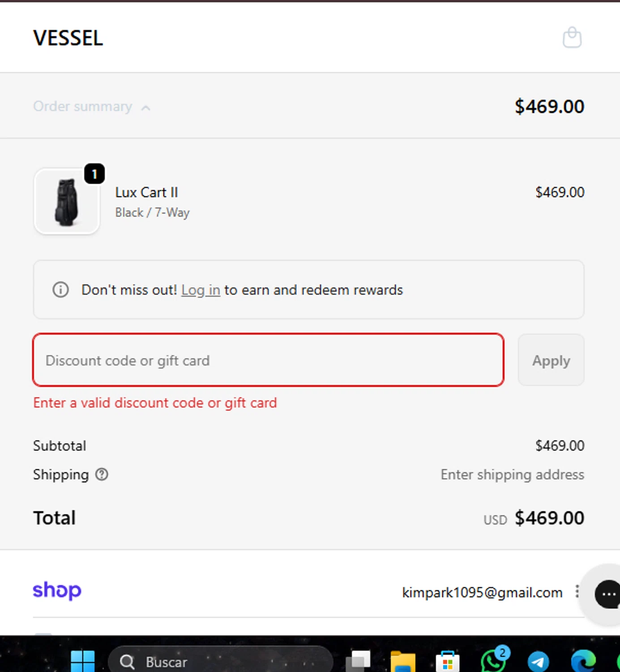Open the chat support bubble
This screenshot has height=672, width=620.
[x=607, y=594]
